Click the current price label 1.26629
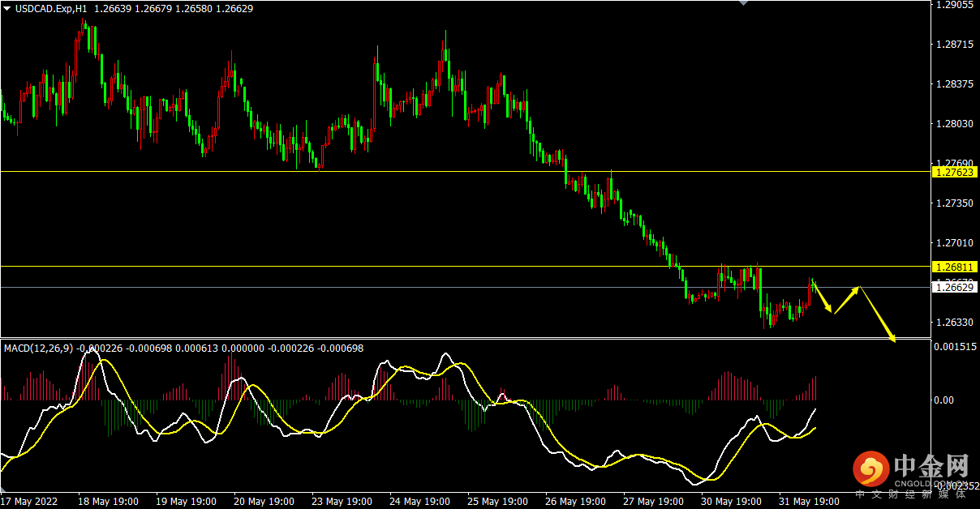980x509 pixels. [x=955, y=287]
